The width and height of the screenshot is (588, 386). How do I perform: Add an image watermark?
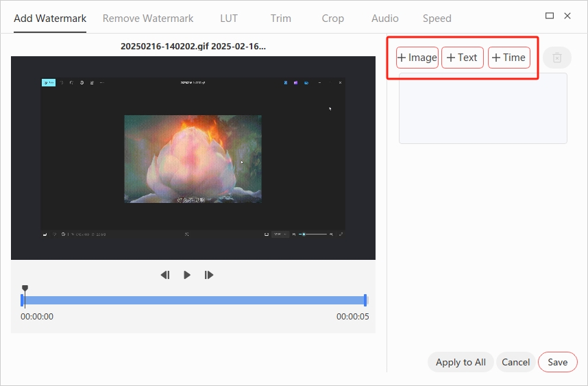coord(417,58)
